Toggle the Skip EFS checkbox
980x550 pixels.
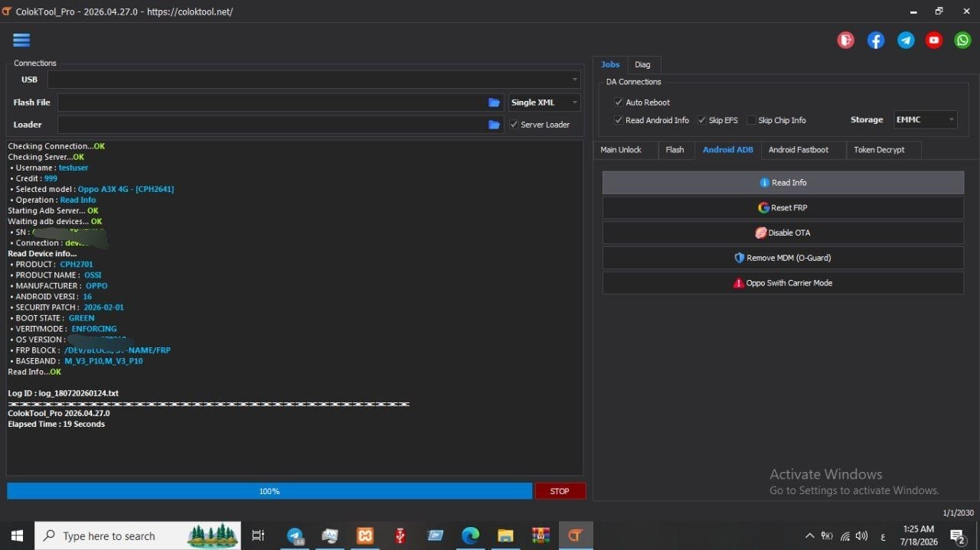tap(701, 120)
